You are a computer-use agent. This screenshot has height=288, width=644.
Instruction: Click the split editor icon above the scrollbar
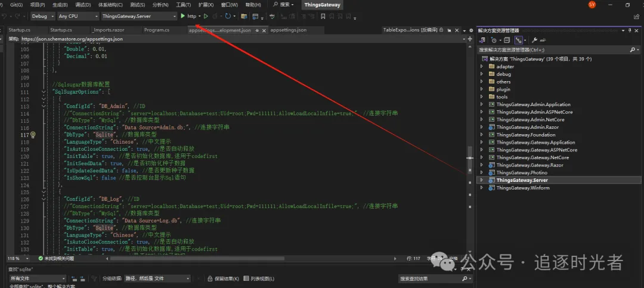click(x=470, y=39)
